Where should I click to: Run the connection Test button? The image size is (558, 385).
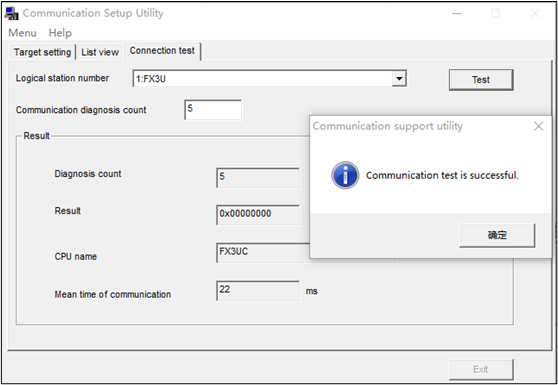(481, 80)
